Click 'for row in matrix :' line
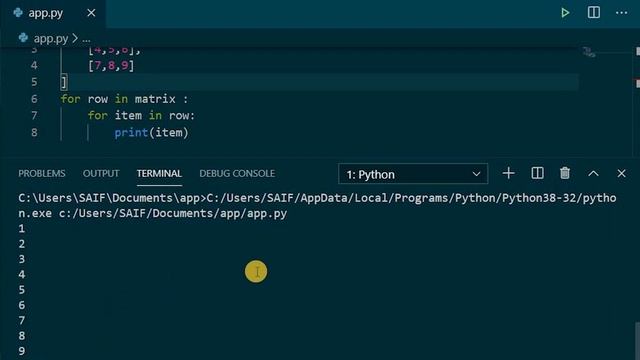Image resolution: width=640 pixels, height=360 pixels. [124, 99]
